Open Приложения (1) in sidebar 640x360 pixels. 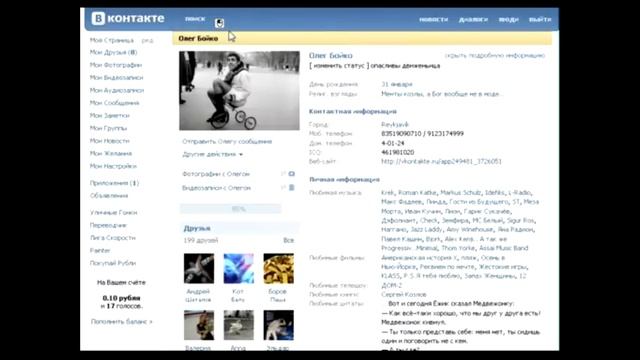tap(114, 183)
